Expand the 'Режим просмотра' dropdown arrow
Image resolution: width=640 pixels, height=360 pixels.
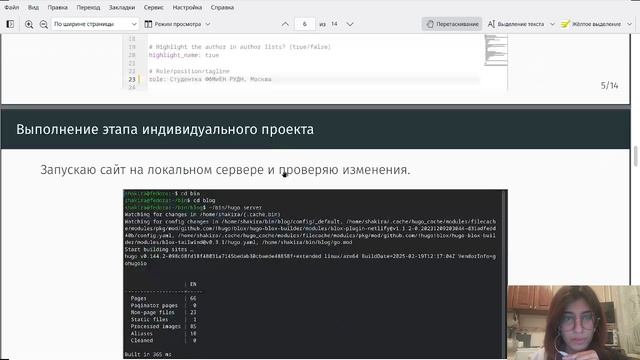[208, 24]
